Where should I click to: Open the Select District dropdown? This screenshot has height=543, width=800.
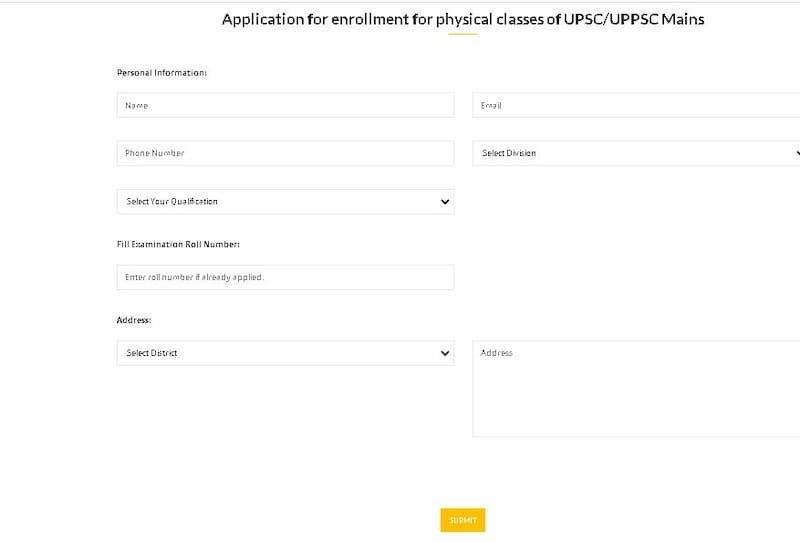285,353
